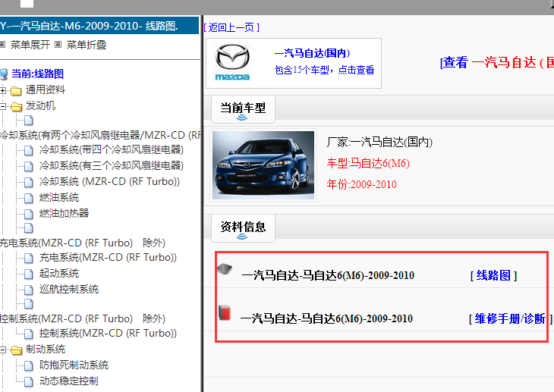554x392 pixels.
Task: Open 控制系统(MZR-CD (RF Turbo)) entry
Action: click(108, 334)
